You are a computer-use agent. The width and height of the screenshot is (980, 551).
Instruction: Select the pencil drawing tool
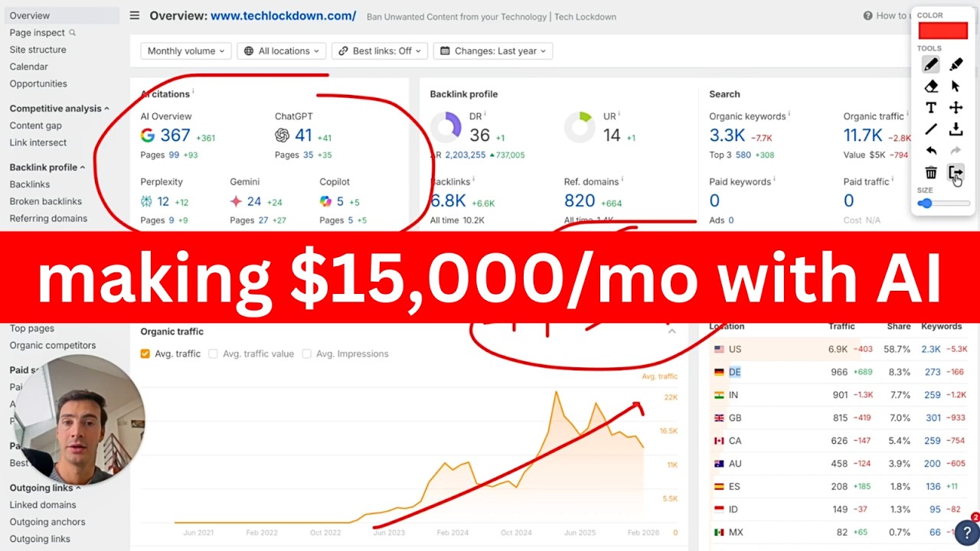(x=931, y=65)
